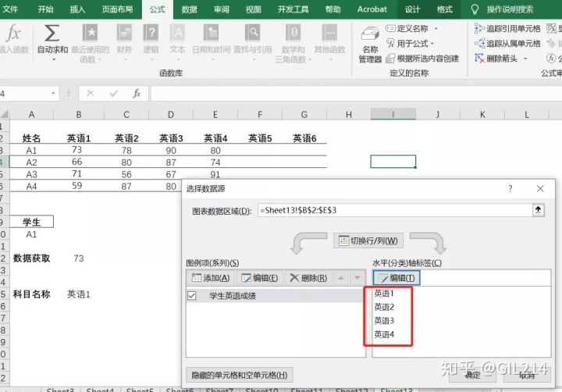Click the formula bar fx icon
This screenshot has width=562, height=392.
(x=137, y=94)
